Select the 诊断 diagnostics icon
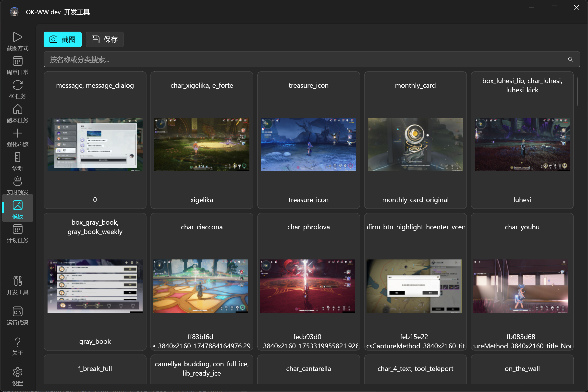This screenshot has width=588, height=392. (17, 157)
